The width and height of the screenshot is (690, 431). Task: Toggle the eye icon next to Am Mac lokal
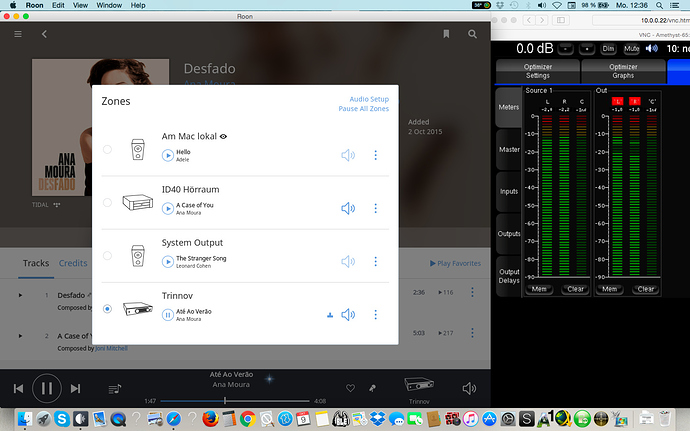[224, 136]
